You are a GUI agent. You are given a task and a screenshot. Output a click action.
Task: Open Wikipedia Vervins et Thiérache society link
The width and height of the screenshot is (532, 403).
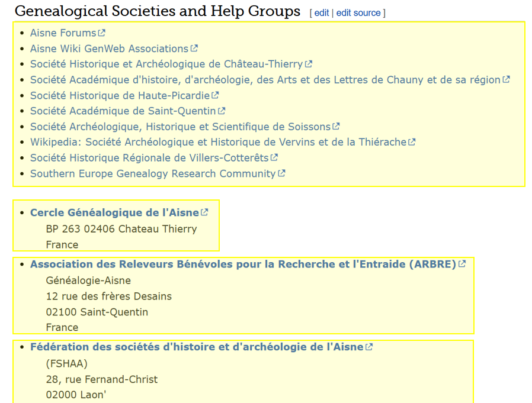[218, 142]
